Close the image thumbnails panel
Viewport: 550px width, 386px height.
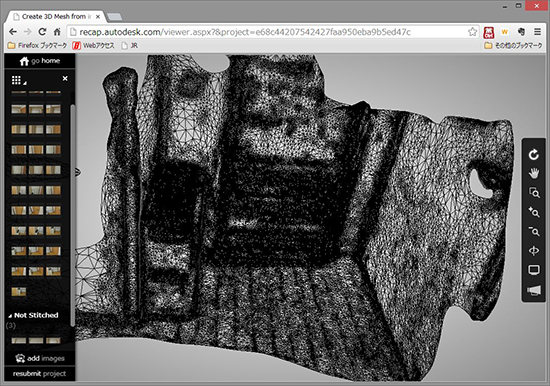point(65,79)
